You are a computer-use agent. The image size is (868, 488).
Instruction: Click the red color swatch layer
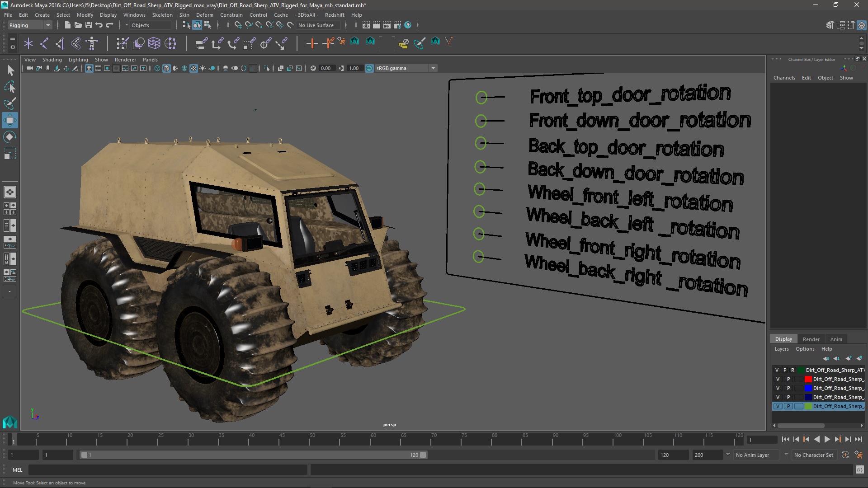click(x=808, y=379)
